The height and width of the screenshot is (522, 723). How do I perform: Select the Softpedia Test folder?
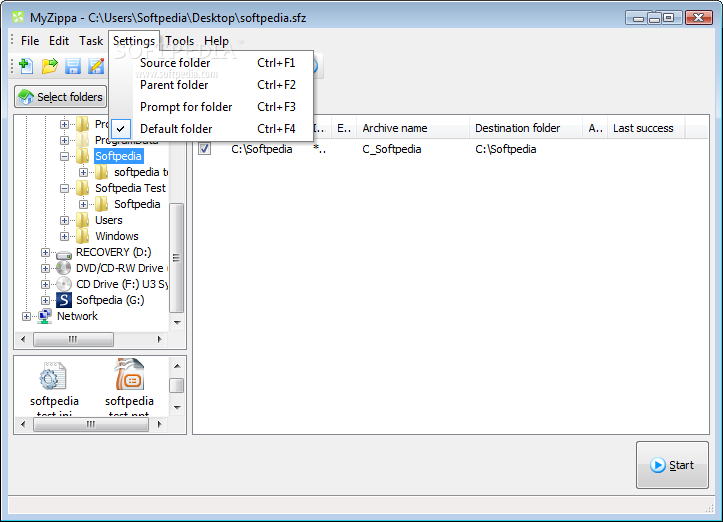tap(130, 188)
